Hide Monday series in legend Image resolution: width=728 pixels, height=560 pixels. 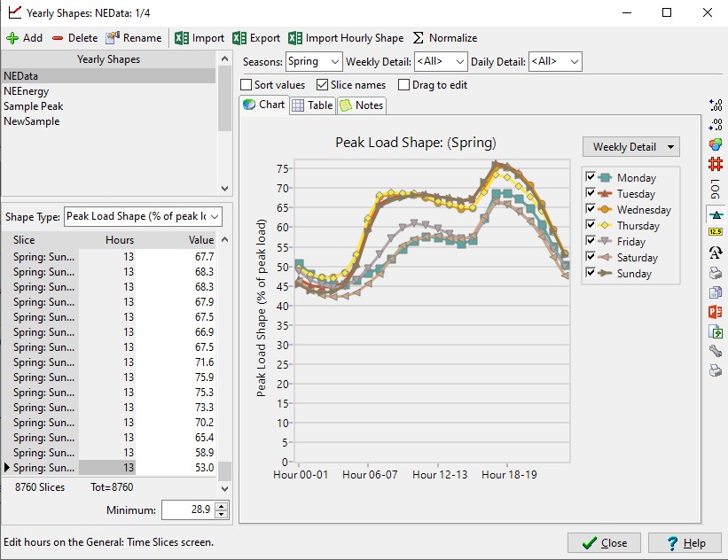click(x=591, y=176)
